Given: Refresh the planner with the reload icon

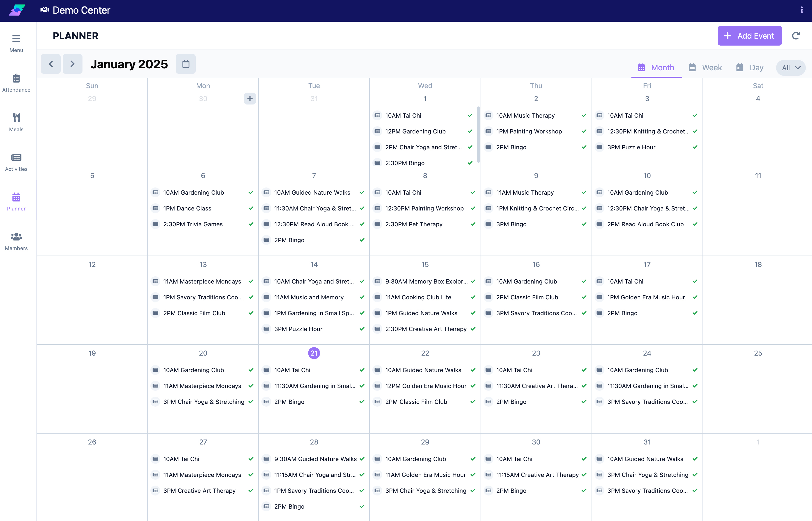Looking at the screenshot, I should [x=796, y=36].
